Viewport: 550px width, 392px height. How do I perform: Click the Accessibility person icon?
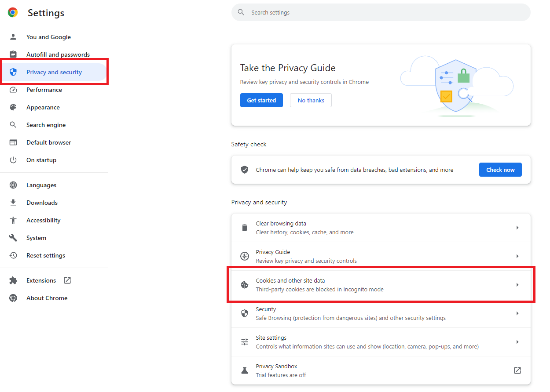click(x=13, y=220)
